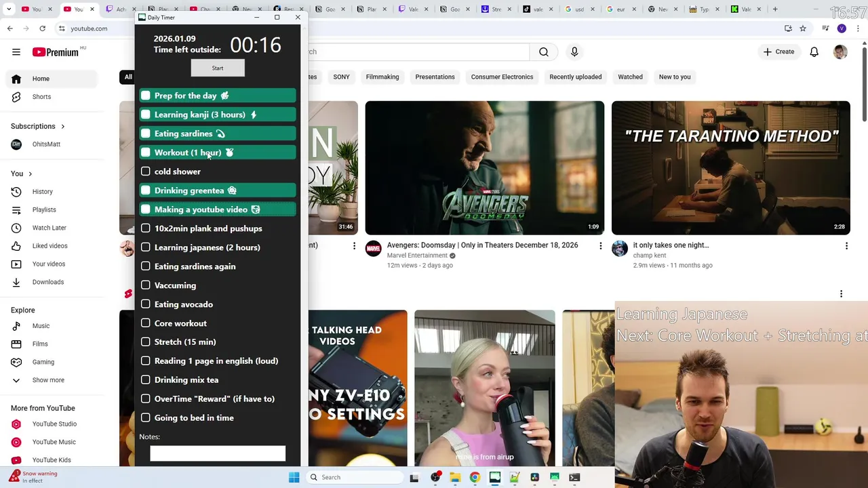Check 10x2min plank and pushups
868x488 pixels.
click(145, 228)
